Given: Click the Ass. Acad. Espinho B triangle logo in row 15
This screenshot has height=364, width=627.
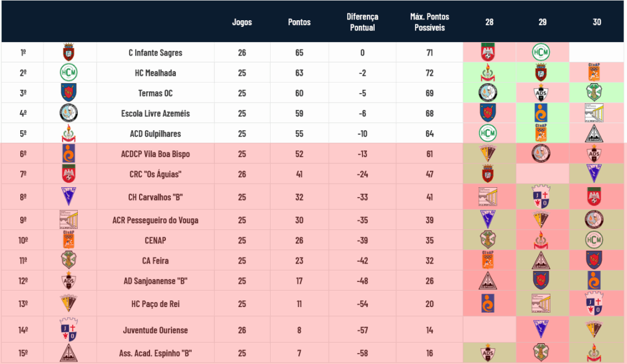Looking at the screenshot, I should tap(69, 353).
